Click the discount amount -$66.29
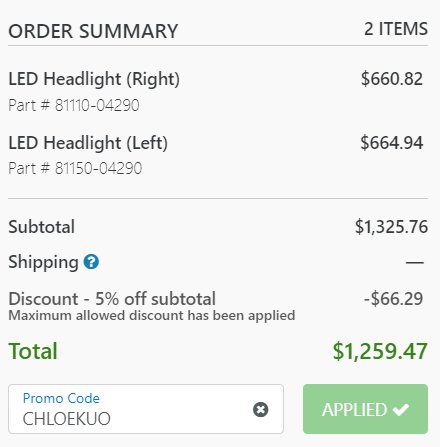This screenshot has height=447, width=440. (393, 298)
